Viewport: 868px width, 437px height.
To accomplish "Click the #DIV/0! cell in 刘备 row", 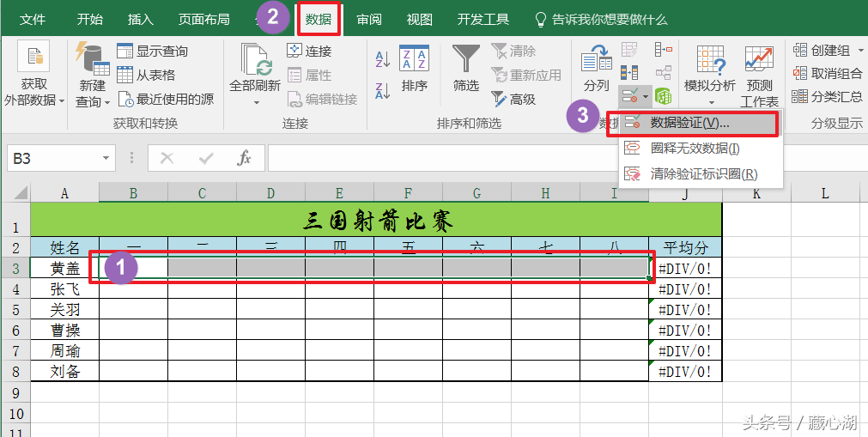I will pyautogui.click(x=685, y=371).
